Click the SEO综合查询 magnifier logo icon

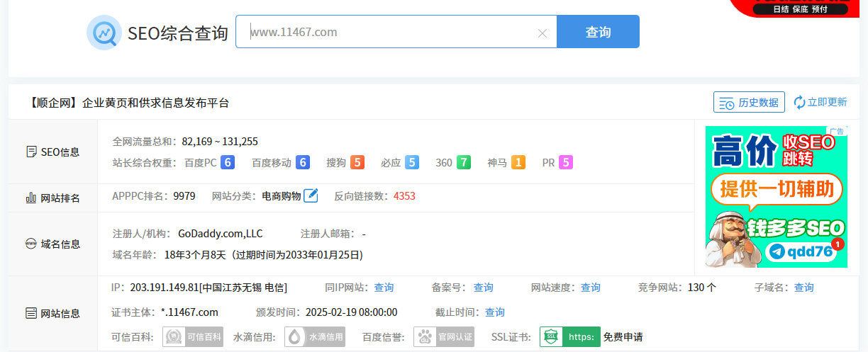[x=104, y=33]
